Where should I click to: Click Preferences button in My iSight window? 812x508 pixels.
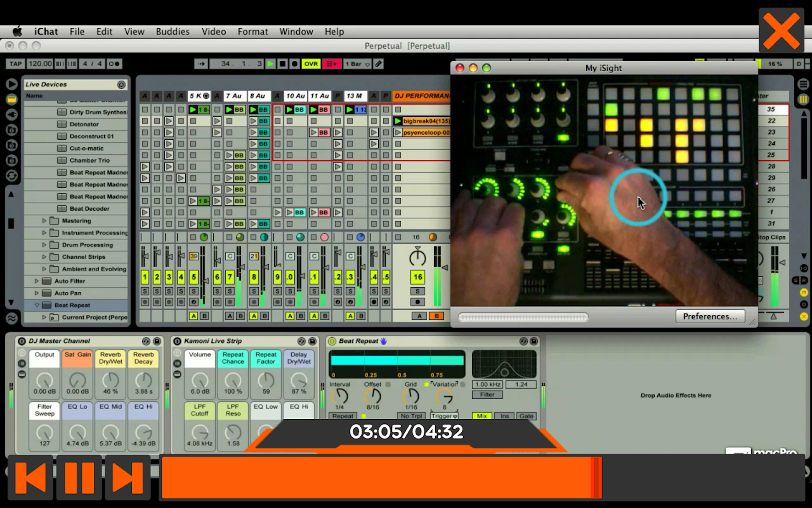coord(710,316)
